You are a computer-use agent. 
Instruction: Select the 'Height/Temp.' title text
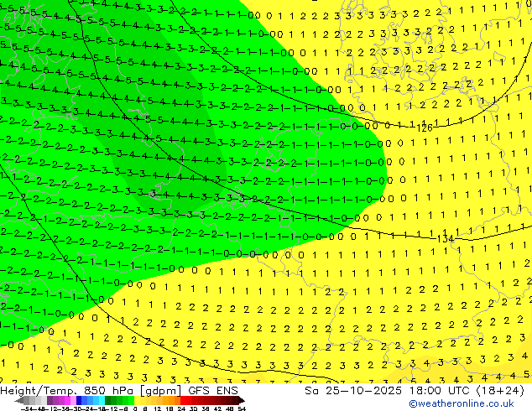click(39, 391)
